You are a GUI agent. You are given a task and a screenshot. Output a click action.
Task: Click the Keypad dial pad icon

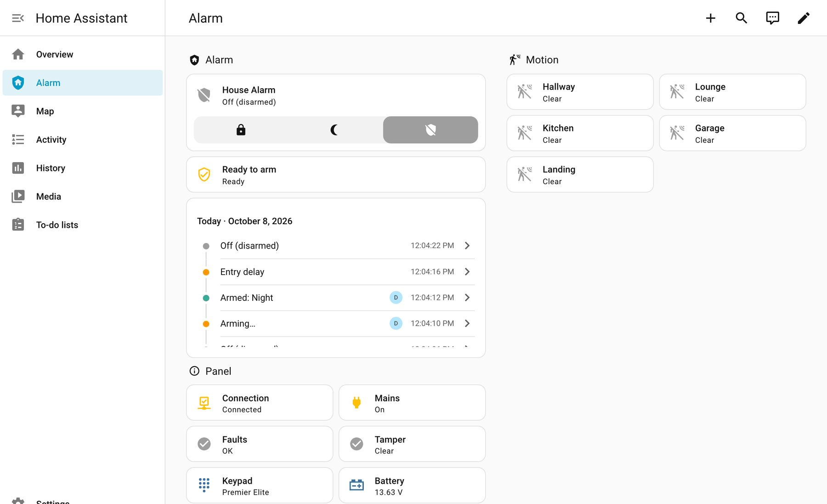(204, 485)
